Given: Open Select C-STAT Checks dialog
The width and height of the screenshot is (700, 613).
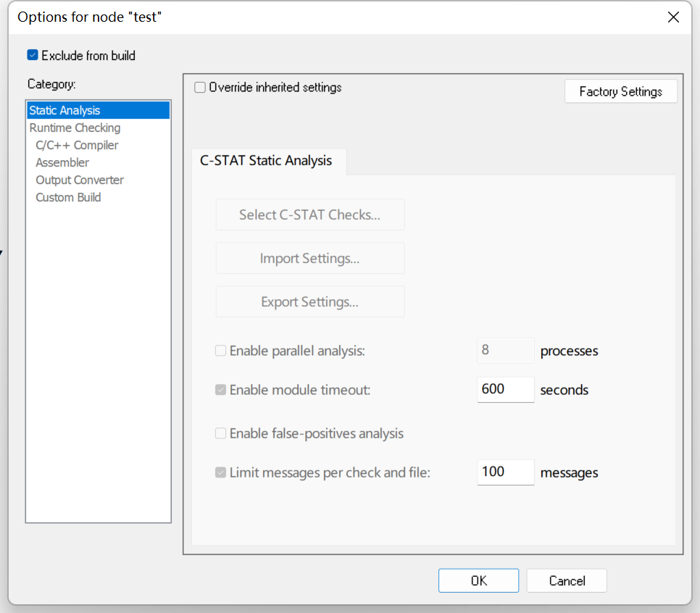Looking at the screenshot, I should (x=310, y=214).
